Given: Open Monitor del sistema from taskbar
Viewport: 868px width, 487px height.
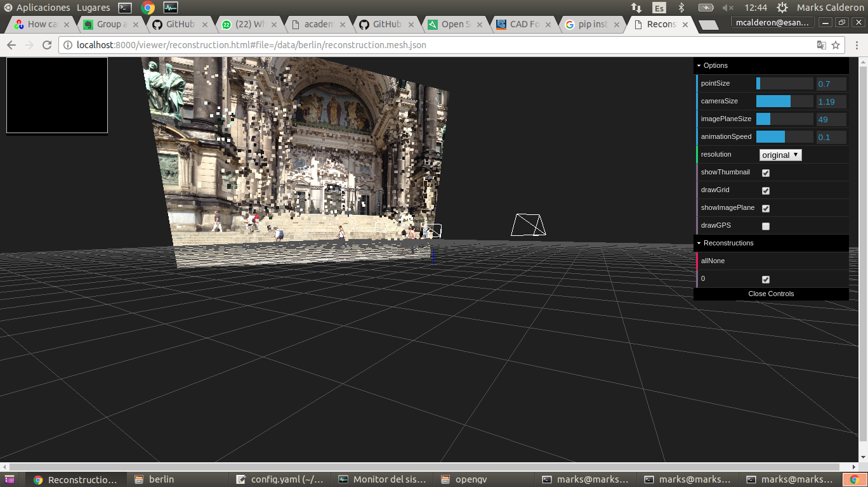Looking at the screenshot, I should point(382,479).
